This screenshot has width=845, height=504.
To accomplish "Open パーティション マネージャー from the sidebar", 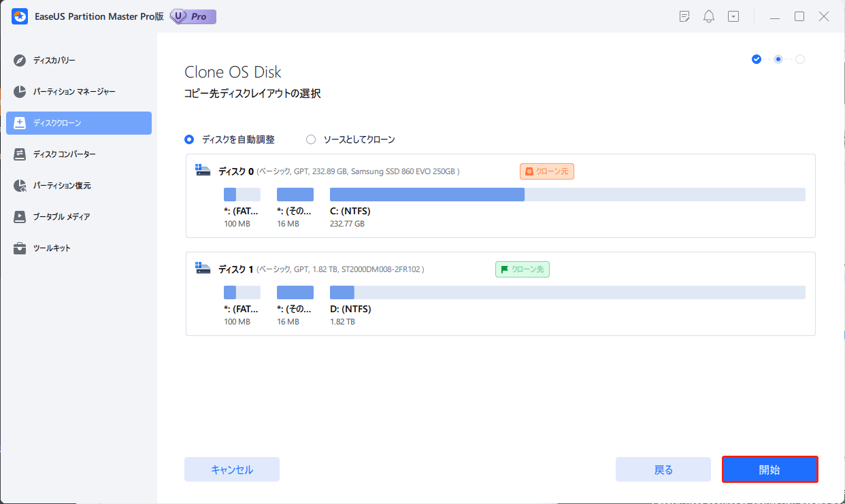I will [20, 91].
